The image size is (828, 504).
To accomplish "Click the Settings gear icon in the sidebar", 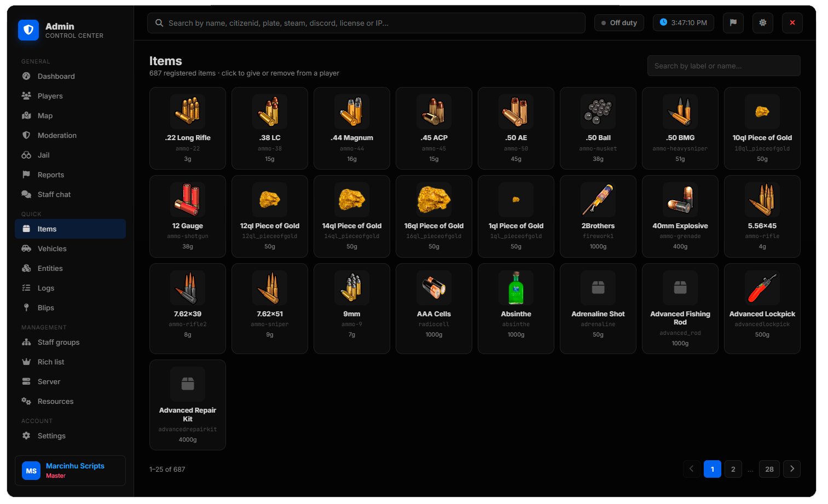I will click(26, 436).
